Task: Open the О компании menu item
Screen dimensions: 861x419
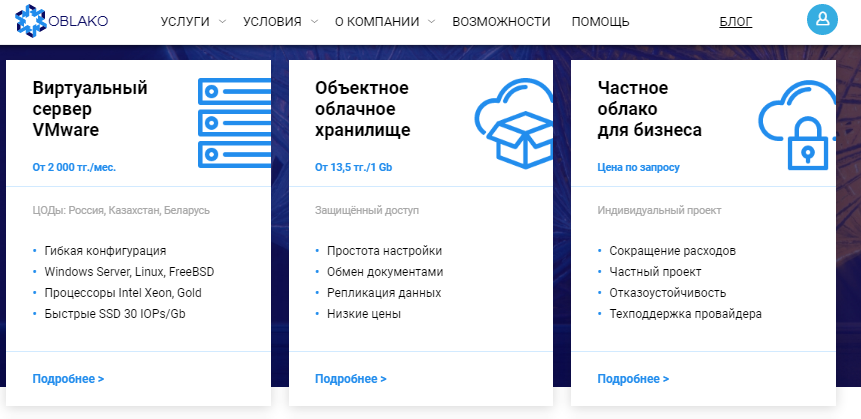Action: click(x=377, y=22)
